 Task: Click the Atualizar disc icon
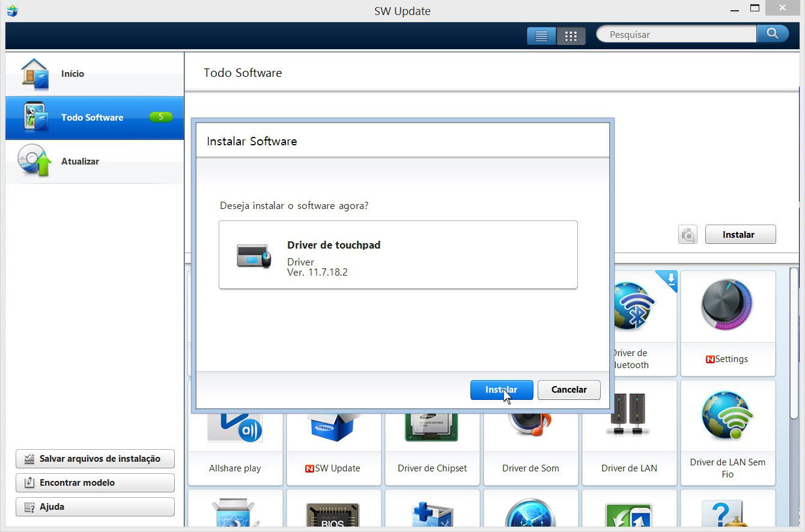(x=34, y=160)
